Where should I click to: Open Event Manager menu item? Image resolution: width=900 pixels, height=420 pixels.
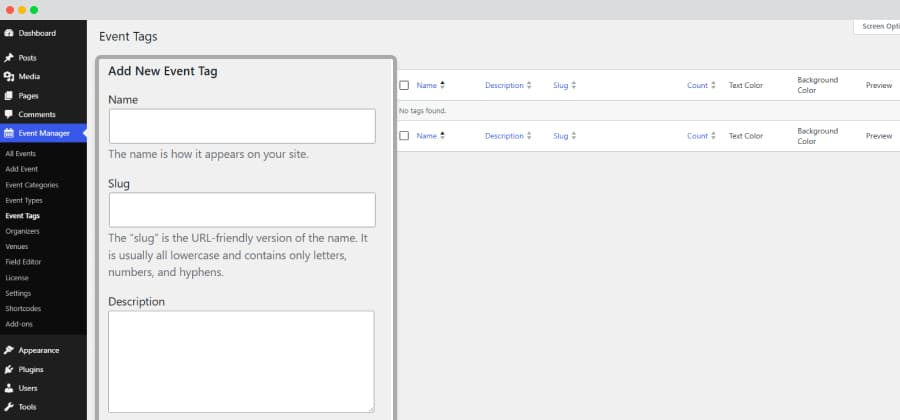point(43,133)
